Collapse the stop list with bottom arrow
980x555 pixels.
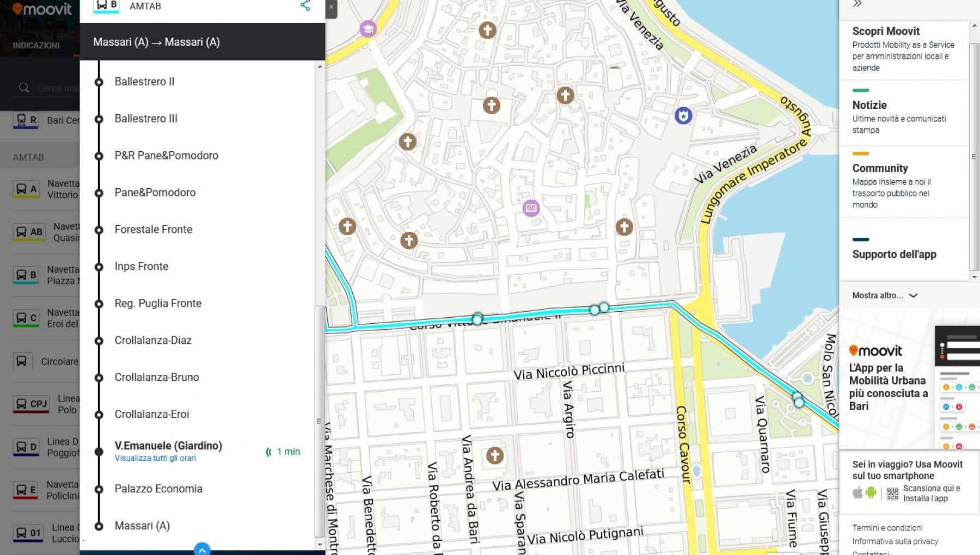pos(202,549)
